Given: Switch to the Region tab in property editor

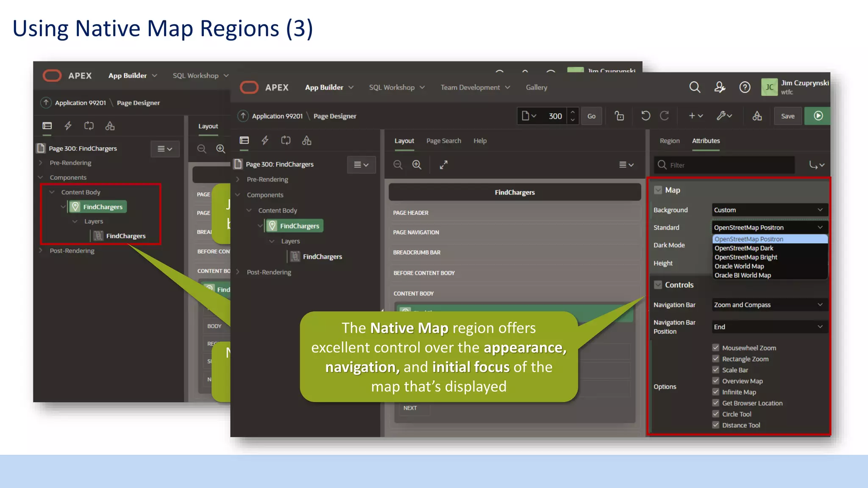Looking at the screenshot, I should [x=670, y=141].
